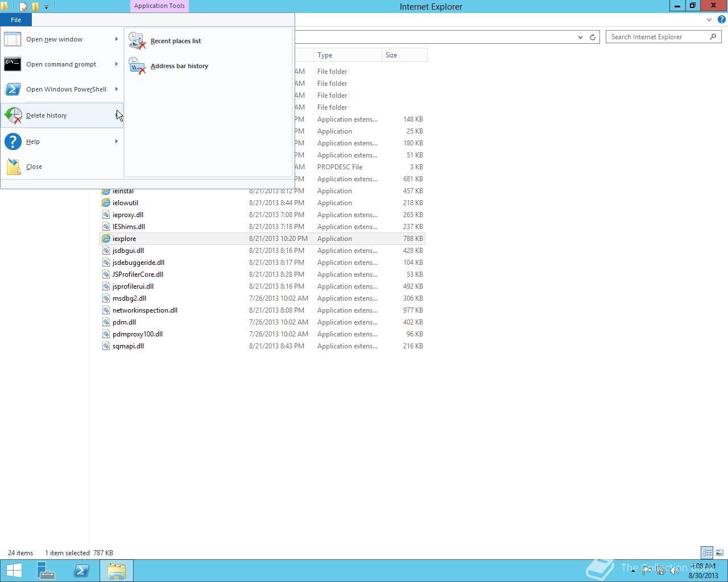Open the File tab
Image resolution: width=728 pixels, height=582 pixels.
(x=16, y=20)
